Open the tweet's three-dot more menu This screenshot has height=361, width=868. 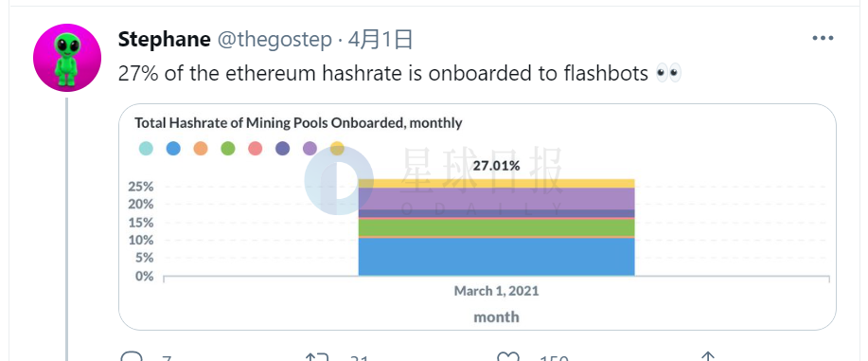pos(823,38)
